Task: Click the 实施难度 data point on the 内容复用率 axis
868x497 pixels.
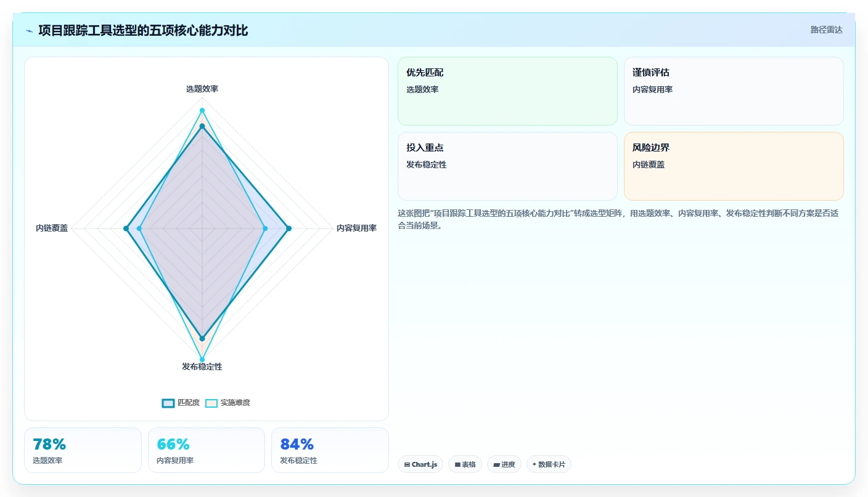Action: click(265, 228)
